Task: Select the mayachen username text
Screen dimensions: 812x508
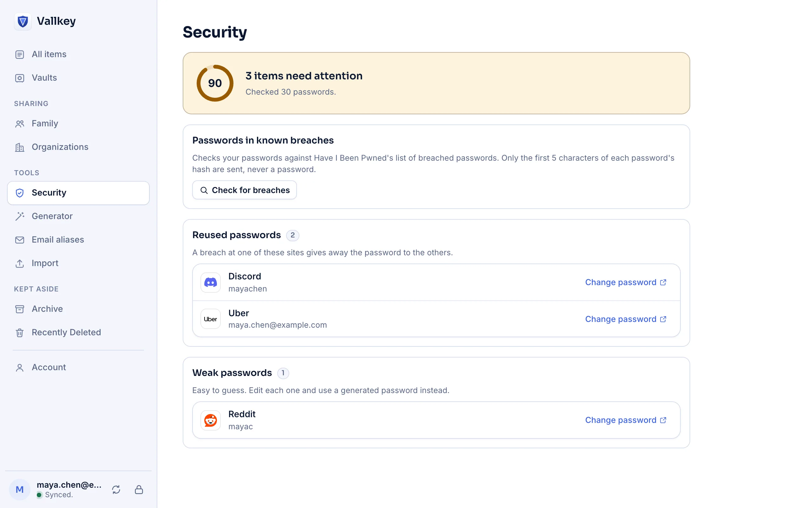Action: [x=248, y=289]
